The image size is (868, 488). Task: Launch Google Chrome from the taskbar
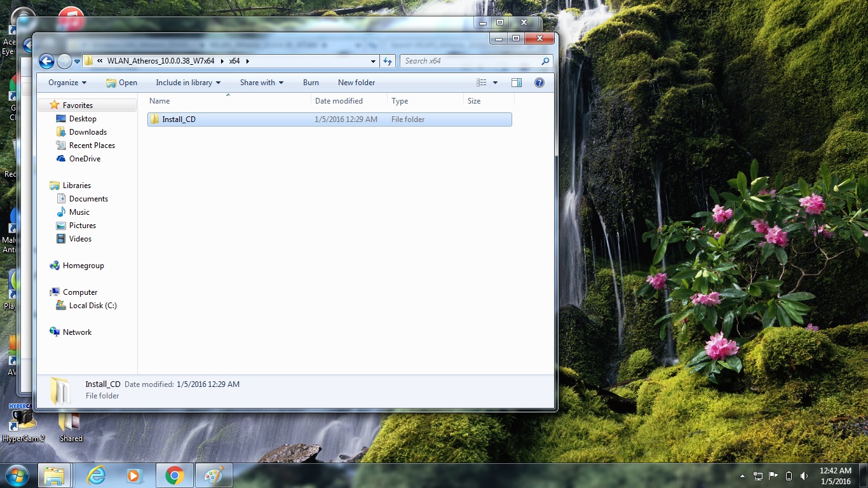(x=174, y=475)
